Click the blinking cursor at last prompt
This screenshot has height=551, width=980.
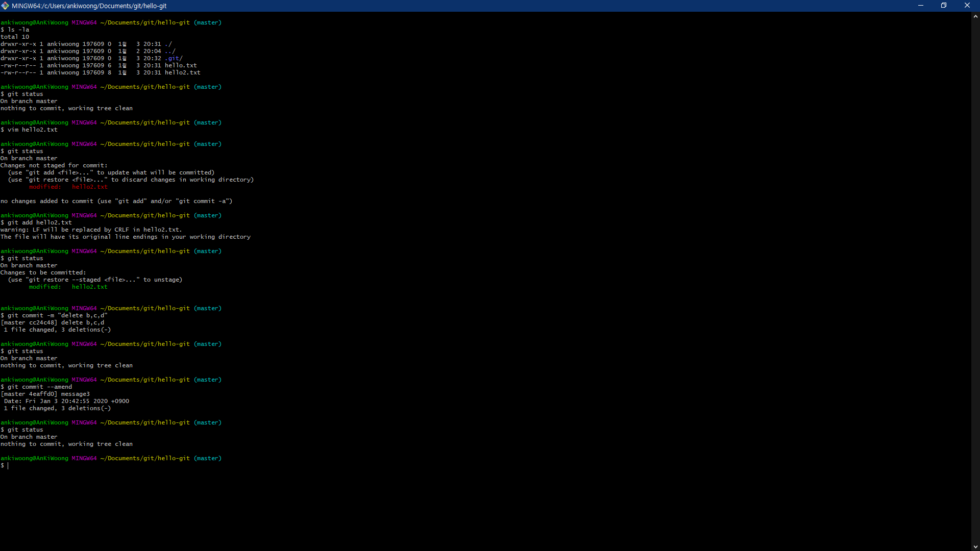[x=8, y=466]
